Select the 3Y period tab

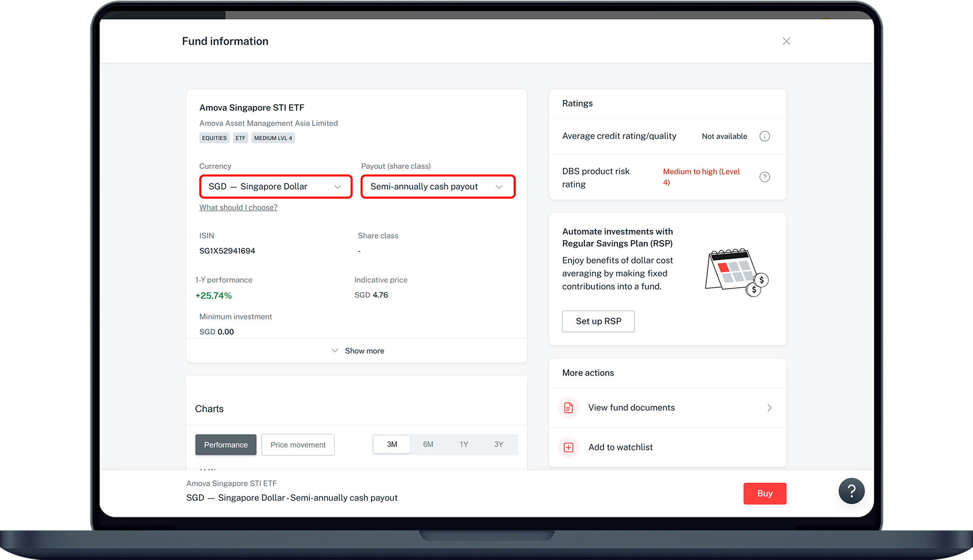coord(498,445)
